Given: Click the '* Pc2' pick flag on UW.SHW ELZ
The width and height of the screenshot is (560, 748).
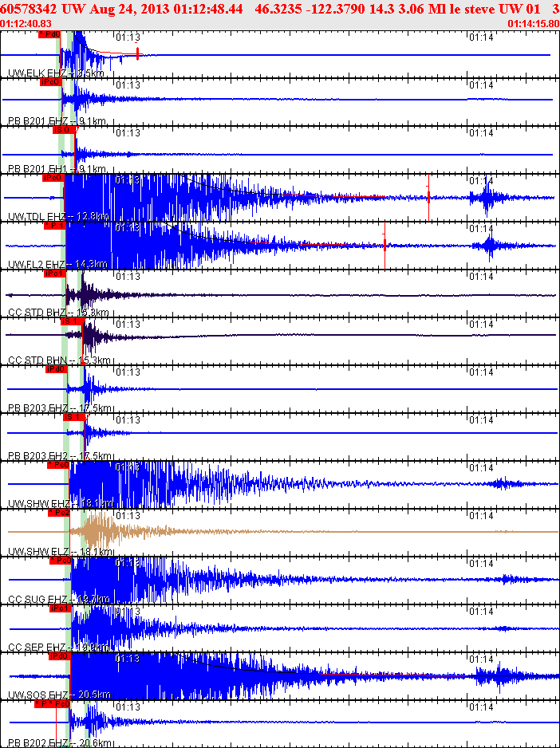Looking at the screenshot, I should click(x=59, y=512).
